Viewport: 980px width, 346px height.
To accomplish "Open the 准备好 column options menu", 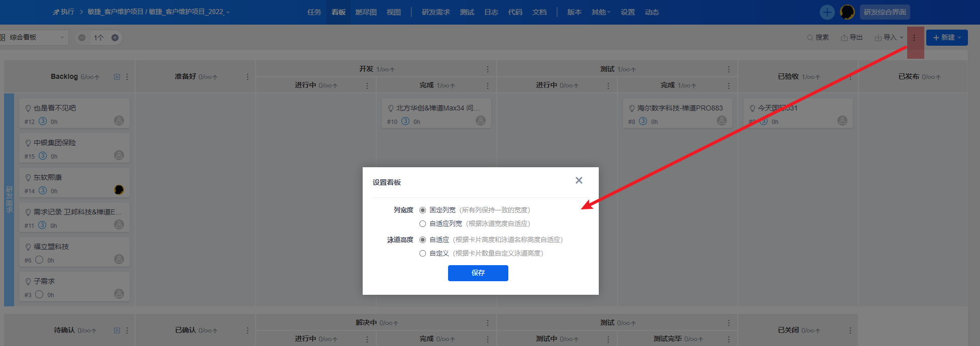I will tap(248, 77).
